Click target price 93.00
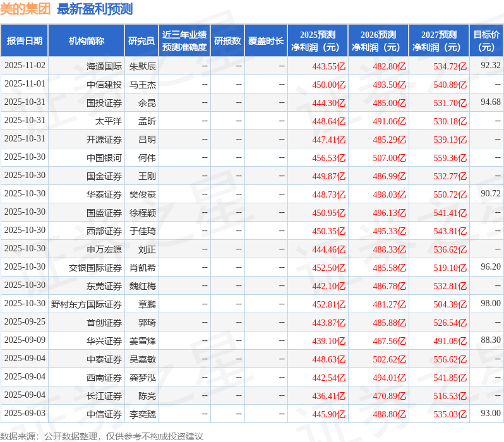 click(491, 414)
